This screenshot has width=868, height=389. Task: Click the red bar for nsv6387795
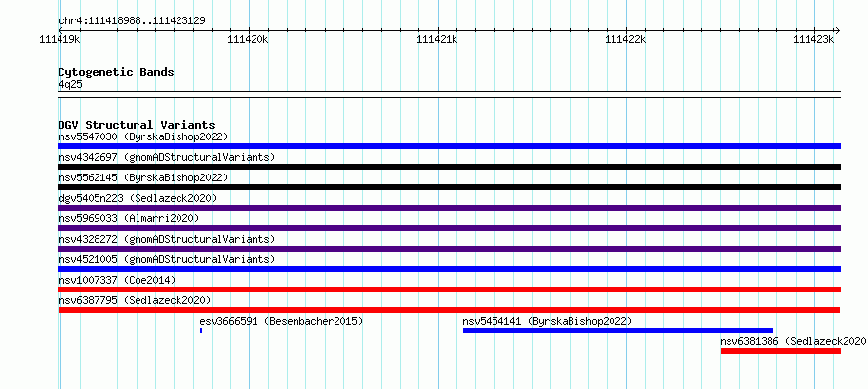450,310
